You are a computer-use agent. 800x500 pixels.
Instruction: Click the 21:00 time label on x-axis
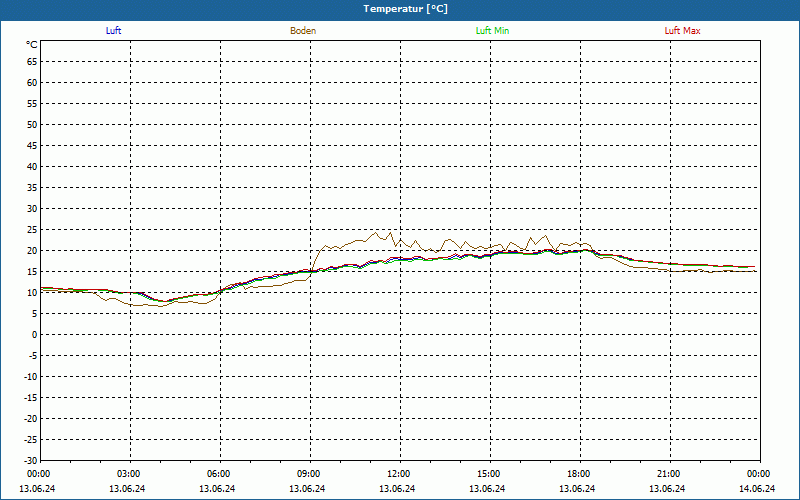669,474
